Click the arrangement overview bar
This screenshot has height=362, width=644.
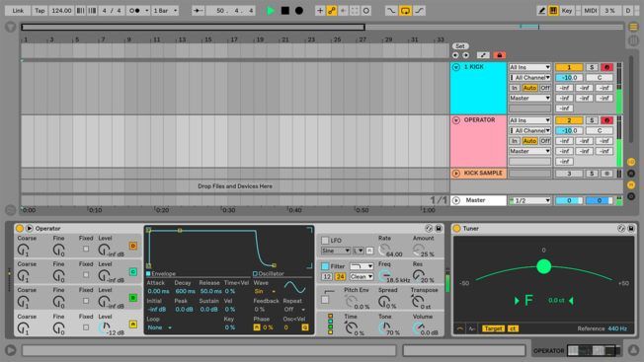coord(322,27)
